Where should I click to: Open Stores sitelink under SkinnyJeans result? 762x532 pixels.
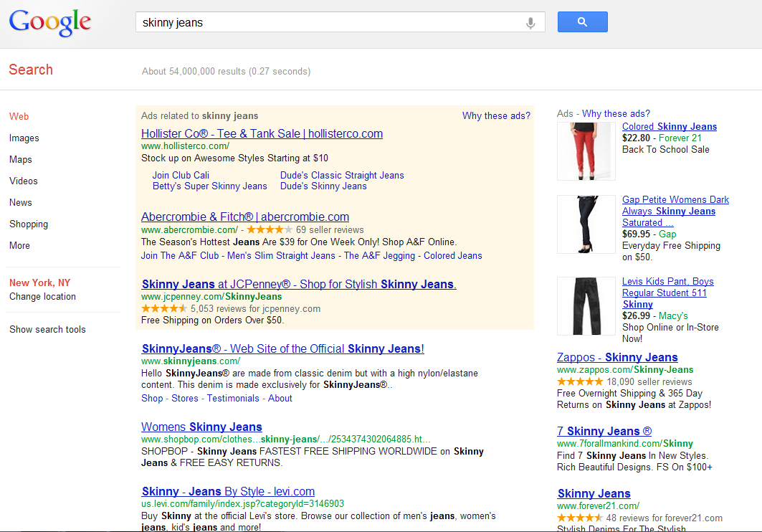185,399
